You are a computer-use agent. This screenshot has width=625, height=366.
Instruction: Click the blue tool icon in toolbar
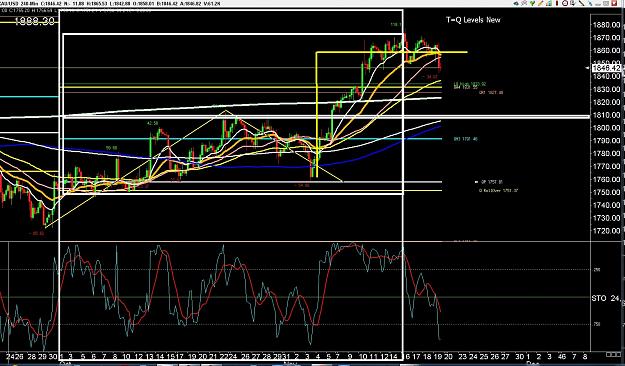coord(590,3)
